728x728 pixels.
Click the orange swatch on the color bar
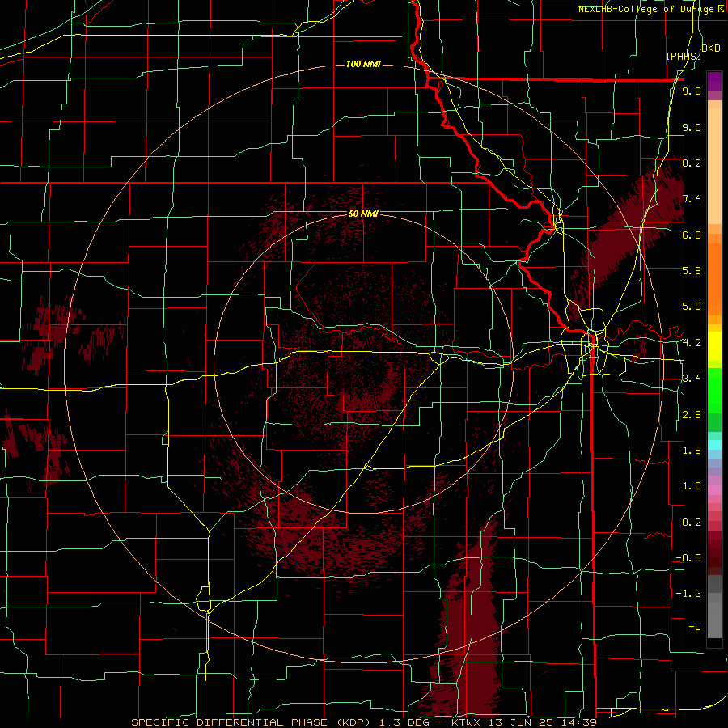(714, 278)
